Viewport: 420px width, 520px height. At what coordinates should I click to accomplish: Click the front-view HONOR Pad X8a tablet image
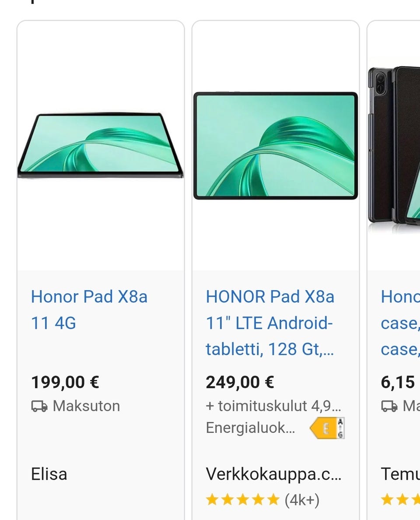[x=276, y=146]
